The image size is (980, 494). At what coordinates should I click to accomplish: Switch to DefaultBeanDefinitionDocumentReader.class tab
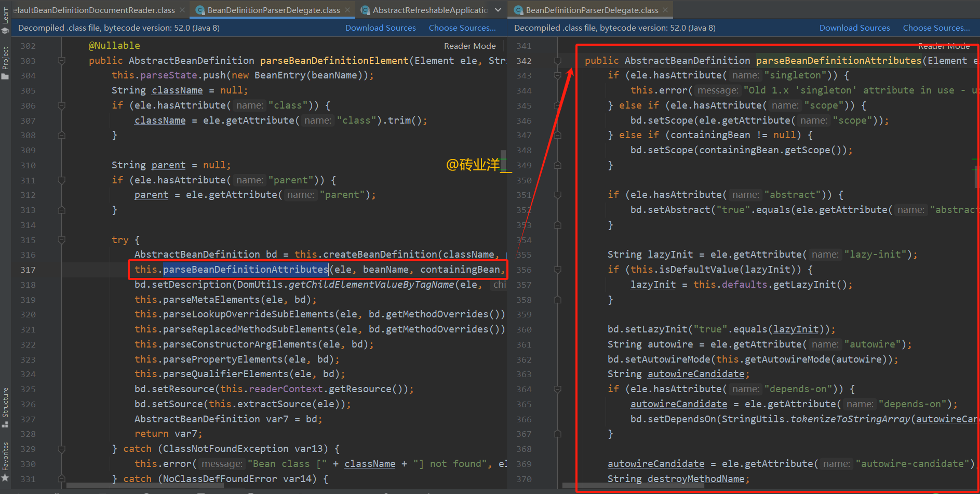point(93,10)
